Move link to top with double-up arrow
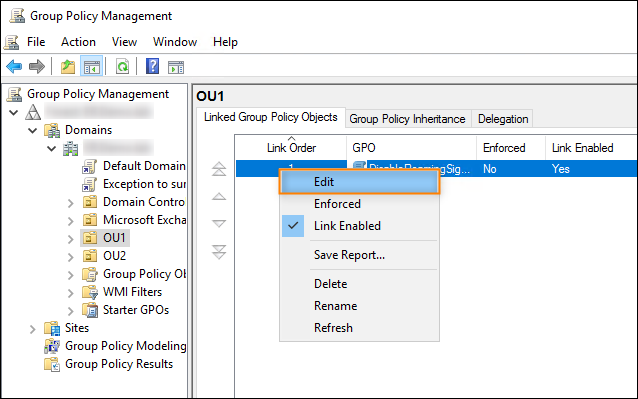 point(219,169)
